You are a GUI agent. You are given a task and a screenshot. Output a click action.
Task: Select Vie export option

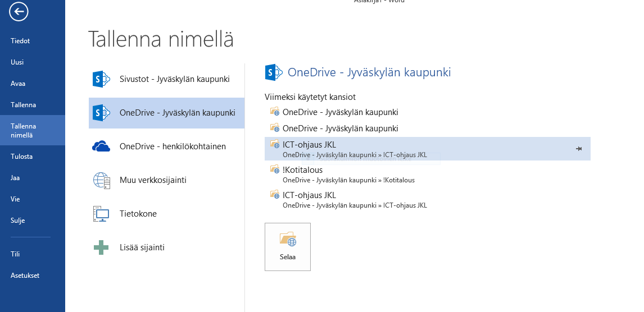(15, 199)
